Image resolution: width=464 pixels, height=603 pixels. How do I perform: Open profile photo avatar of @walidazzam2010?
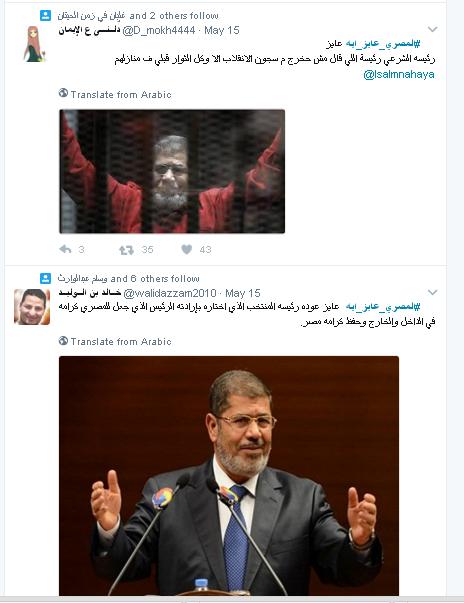tap(32, 307)
